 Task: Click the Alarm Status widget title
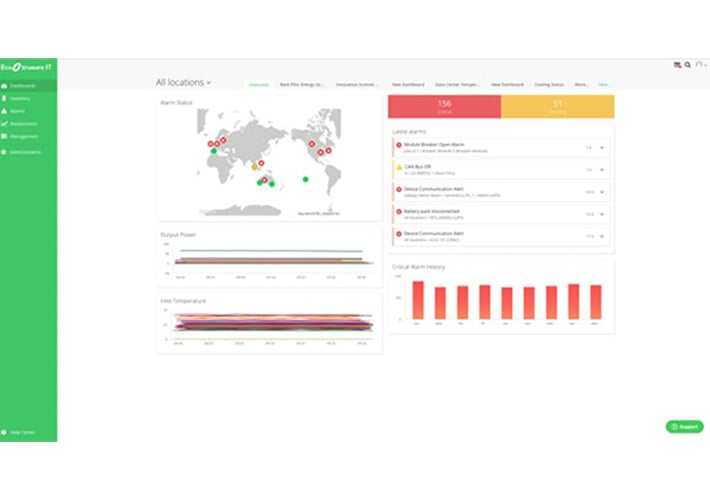pyautogui.click(x=176, y=103)
